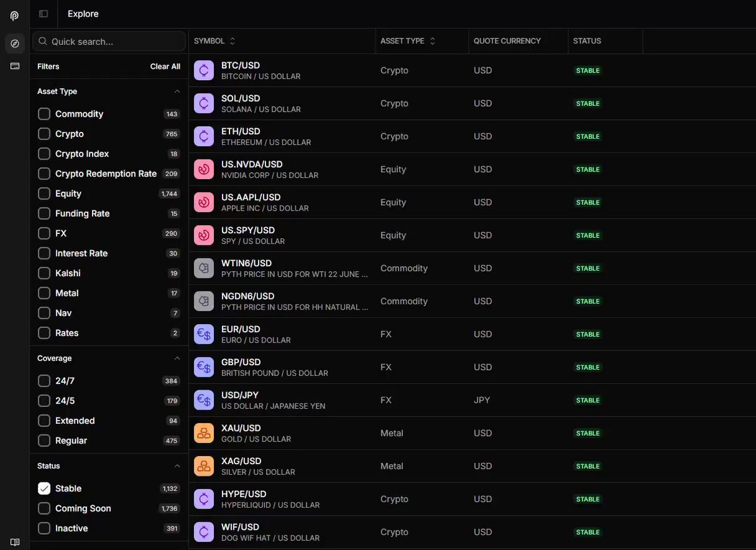
Task: Click the Pyth logo icon
Action: (x=15, y=15)
